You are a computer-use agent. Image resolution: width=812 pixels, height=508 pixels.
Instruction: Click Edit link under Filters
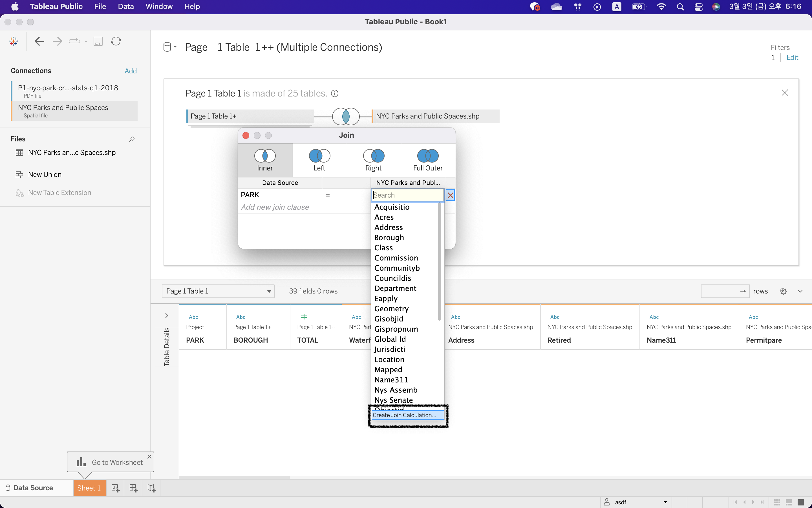[x=792, y=58]
